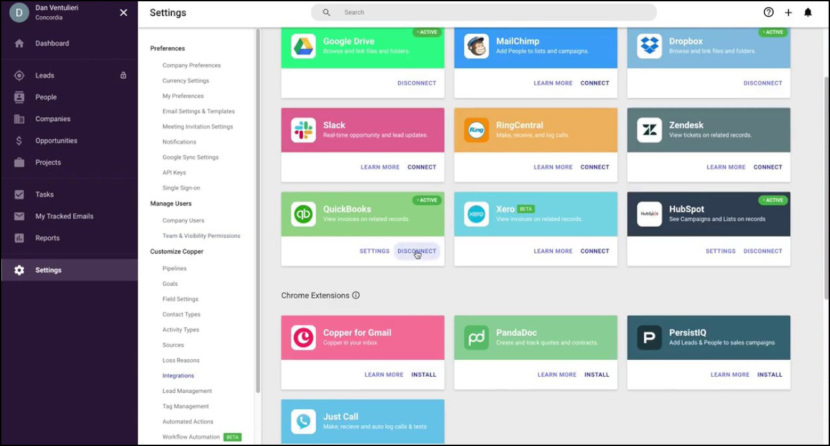The image size is (830, 446).
Task: Click the Zendesk logo icon
Action: [x=650, y=130]
